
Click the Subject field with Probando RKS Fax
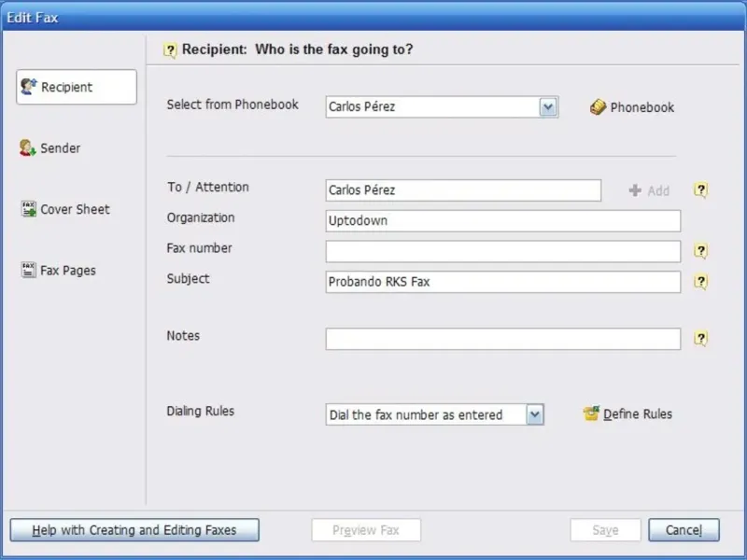[503, 282]
